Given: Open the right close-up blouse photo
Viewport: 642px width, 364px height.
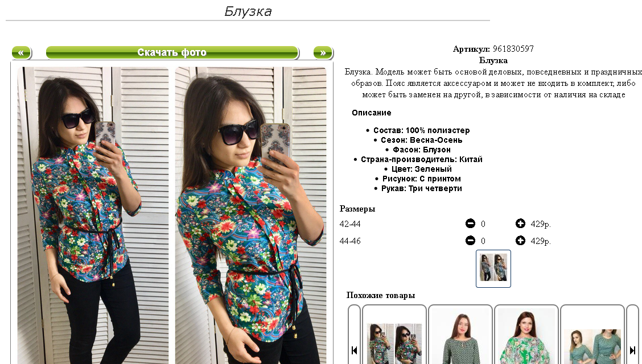Looking at the screenshot, I should [x=250, y=216].
